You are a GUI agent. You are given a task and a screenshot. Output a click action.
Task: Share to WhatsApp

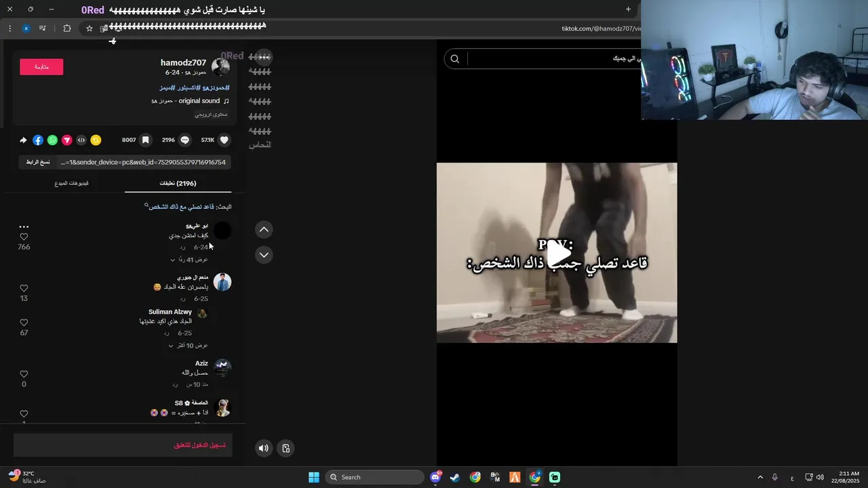[x=52, y=140]
